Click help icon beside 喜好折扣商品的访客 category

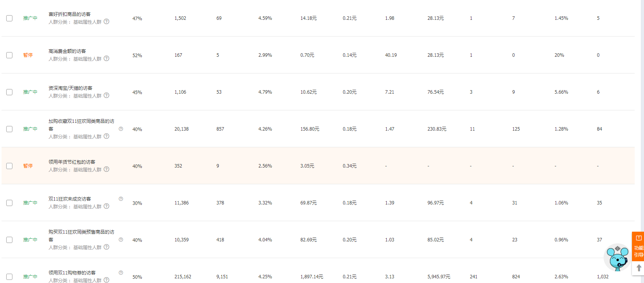tap(106, 22)
